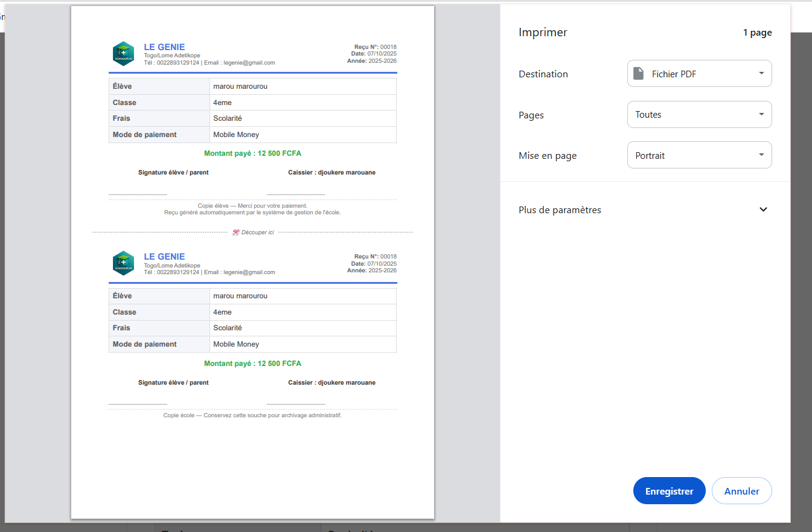Click the Reçu N° 00018 on first receipt
Screen dimensions: 812x532
374,46
